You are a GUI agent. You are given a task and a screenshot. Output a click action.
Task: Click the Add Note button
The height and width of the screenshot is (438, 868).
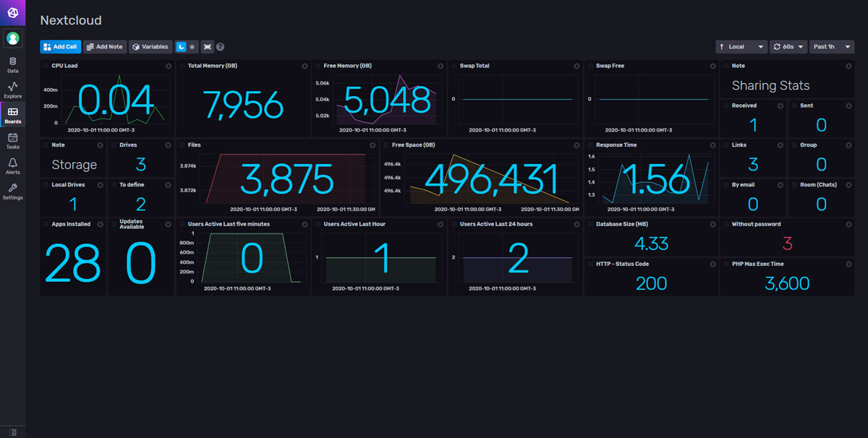tap(105, 46)
